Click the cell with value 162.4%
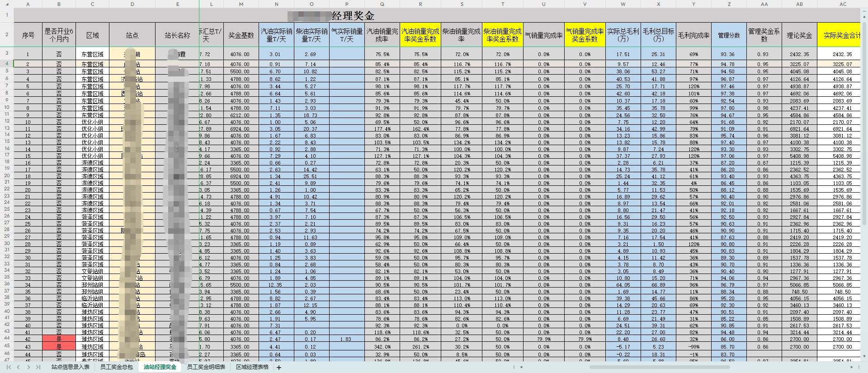The height and width of the screenshot is (373, 868). [x=420, y=128]
